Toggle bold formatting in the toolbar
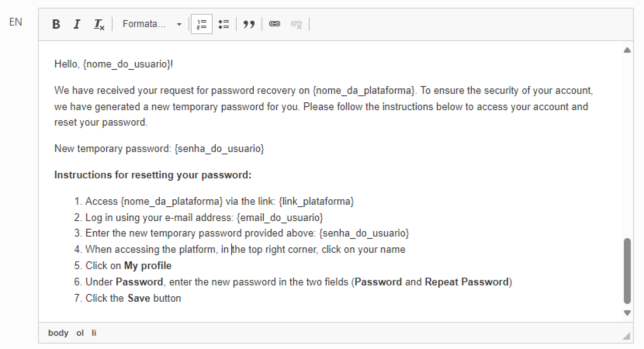Image resolution: width=644 pixels, height=349 pixels. click(x=56, y=24)
